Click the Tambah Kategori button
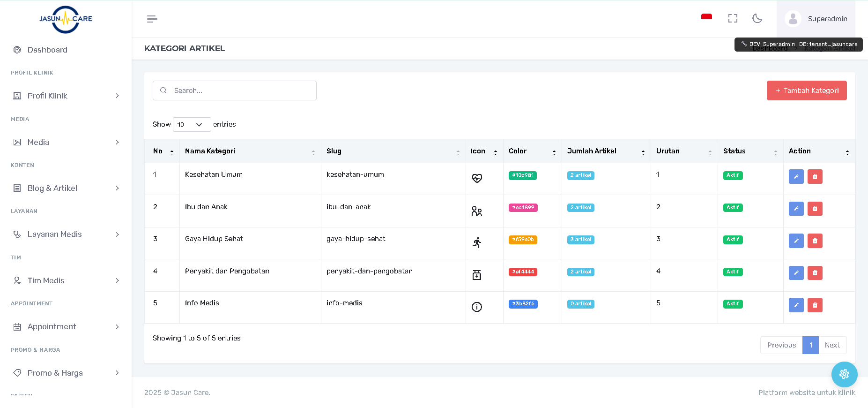Viewport: 868px width, 408px height. [x=806, y=91]
